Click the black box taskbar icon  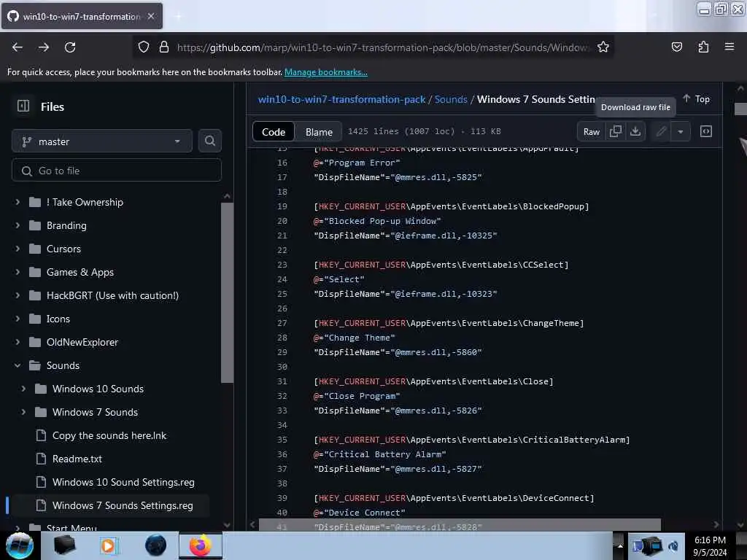coord(64,545)
